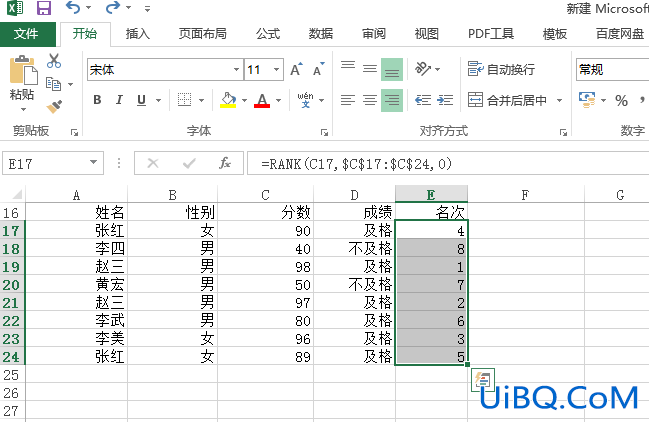The width and height of the screenshot is (649, 422).
Task: Switch to the 插入 ribbon tab
Action: (137, 34)
